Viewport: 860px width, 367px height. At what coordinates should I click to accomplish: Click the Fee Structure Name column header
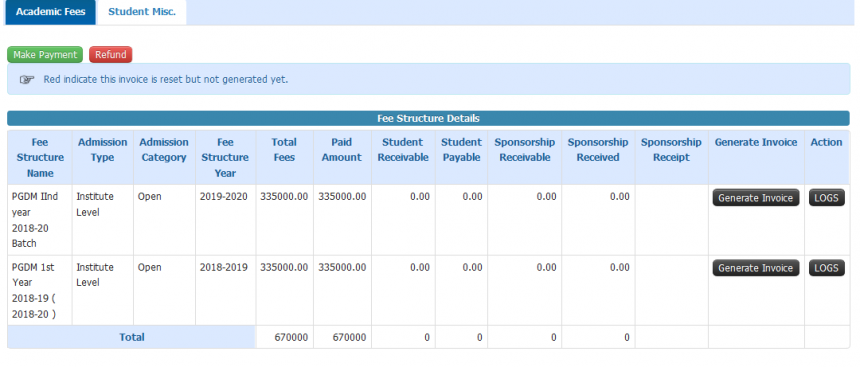pyautogui.click(x=40, y=157)
